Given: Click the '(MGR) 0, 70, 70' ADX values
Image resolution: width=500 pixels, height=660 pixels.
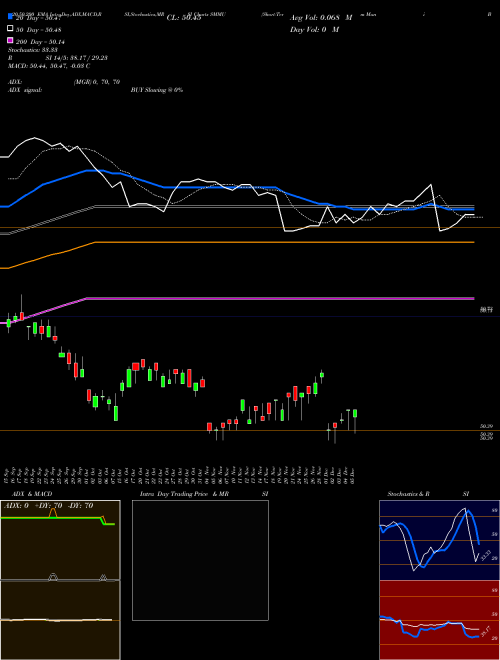Looking at the screenshot, I should [97, 82].
